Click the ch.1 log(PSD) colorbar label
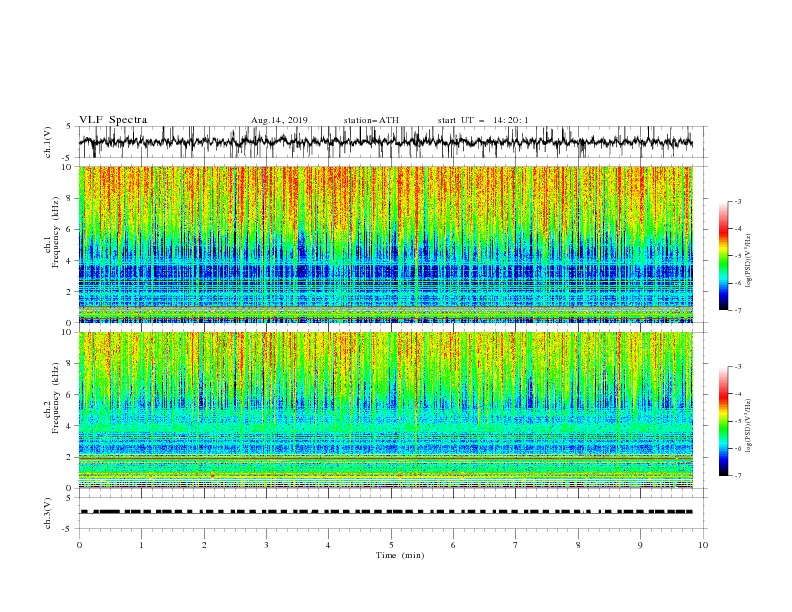This screenshot has height=612, width=792. tap(749, 261)
